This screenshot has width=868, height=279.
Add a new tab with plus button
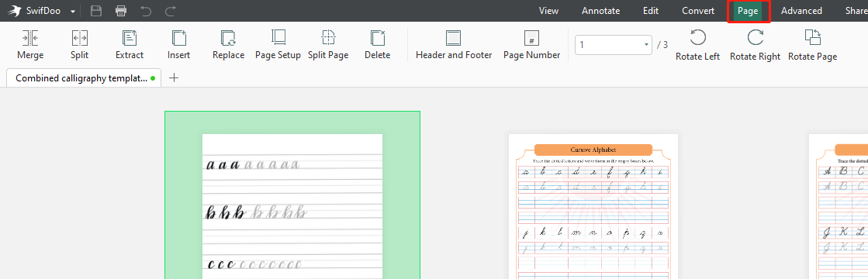coord(174,77)
